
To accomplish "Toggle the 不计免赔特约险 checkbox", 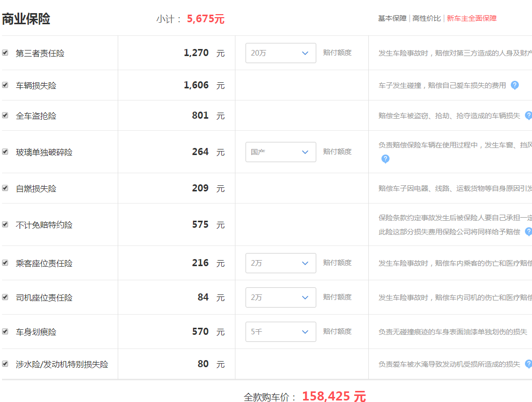I will tap(5, 224).
